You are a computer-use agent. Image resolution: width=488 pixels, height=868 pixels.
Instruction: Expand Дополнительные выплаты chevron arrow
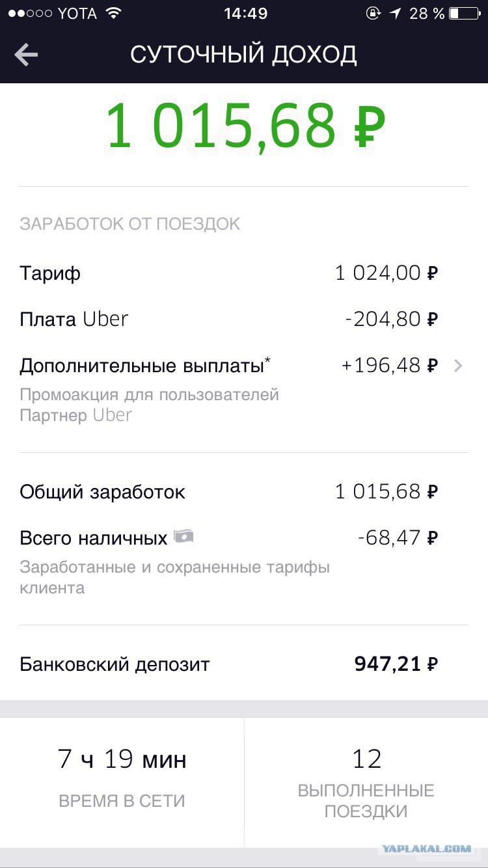click(458, 366)
